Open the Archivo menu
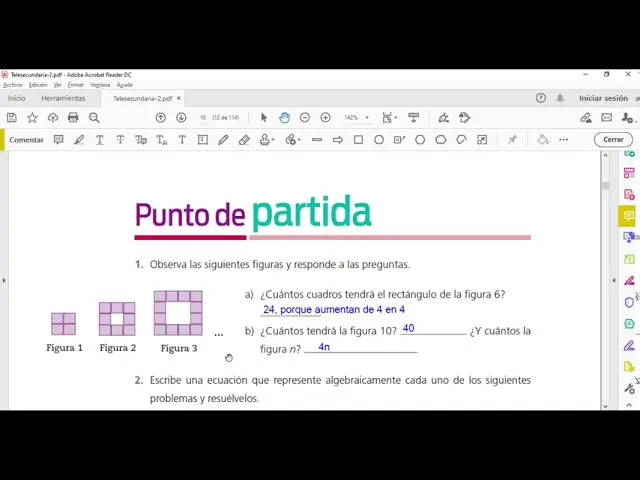This screenshot has height=480, width=640. tap(12, 85)
